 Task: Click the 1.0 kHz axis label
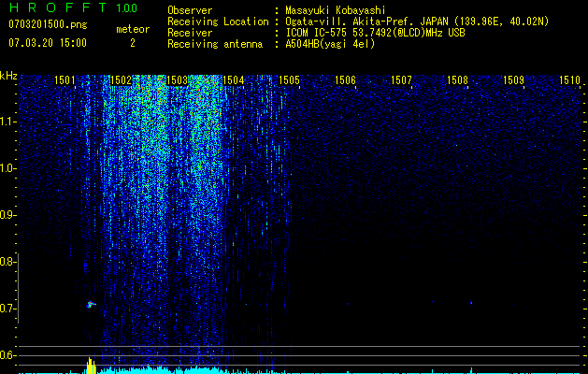[x=7, y=168]
